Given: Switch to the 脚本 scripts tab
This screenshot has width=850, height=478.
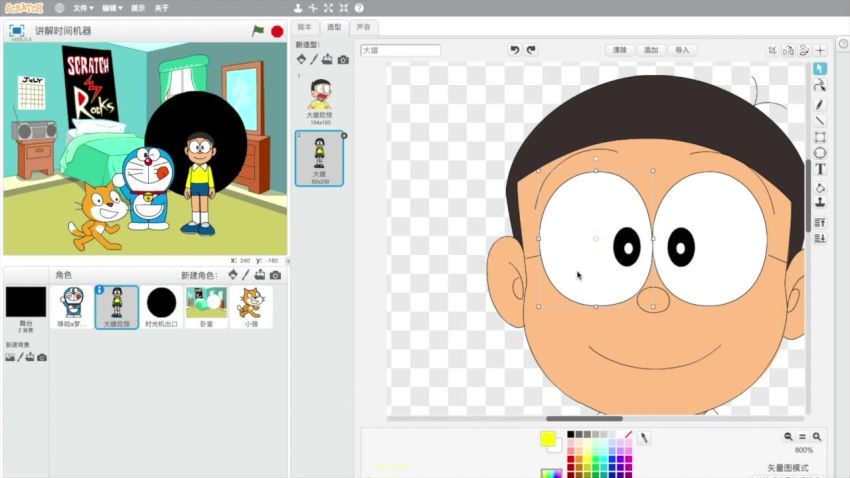Looking at the screenshot, I should (x=305, y=27).
